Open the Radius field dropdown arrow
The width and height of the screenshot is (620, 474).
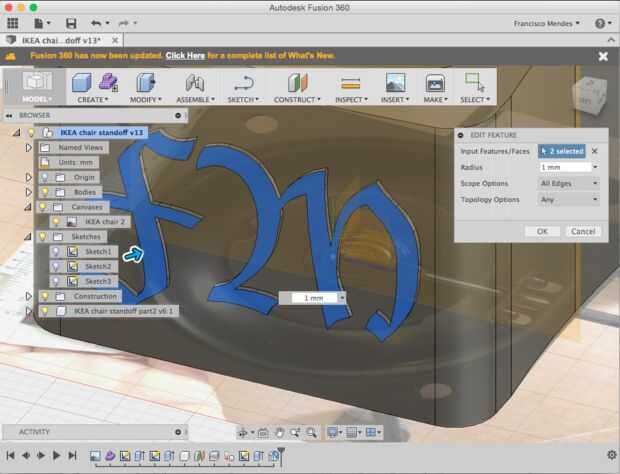[x=595, y=167]
